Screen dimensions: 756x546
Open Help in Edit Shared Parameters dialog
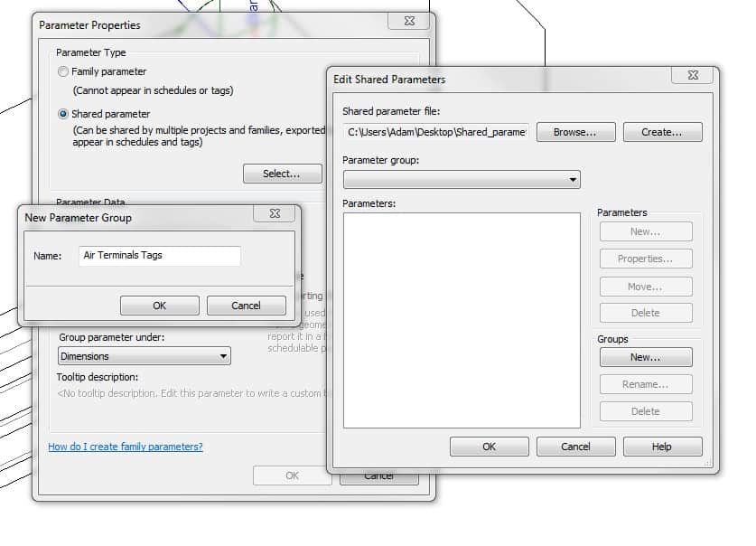tap(662, 447)
